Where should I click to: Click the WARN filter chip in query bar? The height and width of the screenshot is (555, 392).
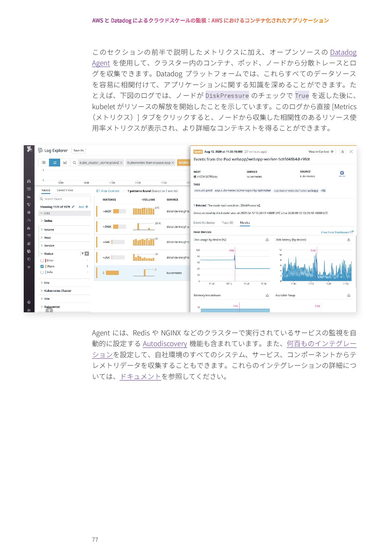(x=183, y=163)
